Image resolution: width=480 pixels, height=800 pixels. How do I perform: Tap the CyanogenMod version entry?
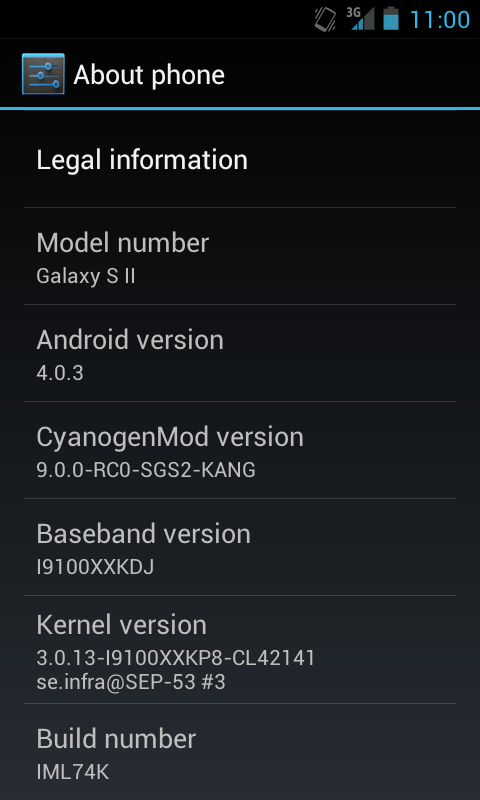pos(240,451)
